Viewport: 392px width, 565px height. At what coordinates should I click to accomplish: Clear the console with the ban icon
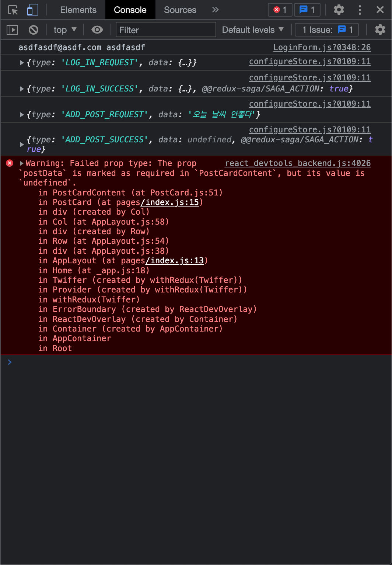pyautogui.click(x=34, y=30)
